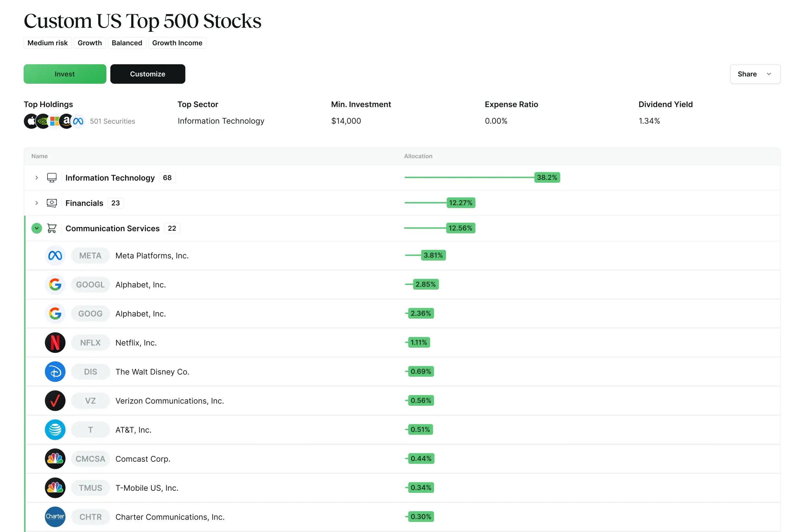Click the 1.34% dividend yield value
804x532 pixels.
649,121
